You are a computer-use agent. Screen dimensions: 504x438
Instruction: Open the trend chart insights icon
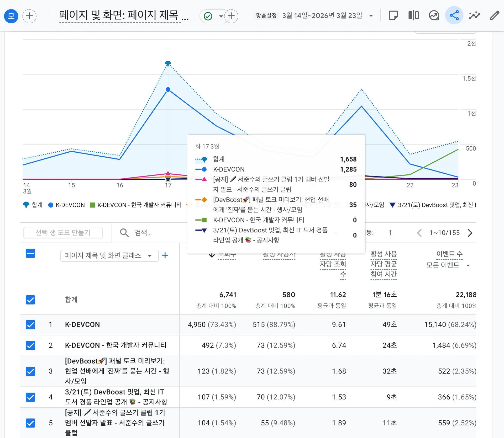point(434,15)
